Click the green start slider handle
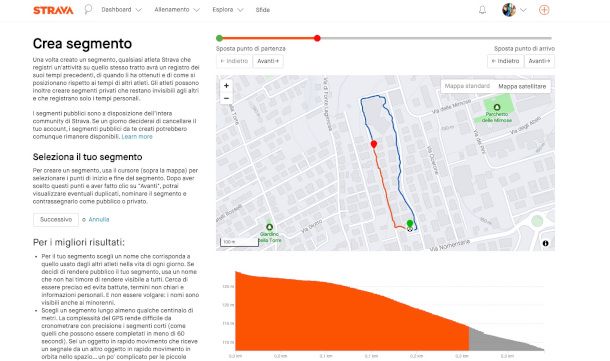The width and height of the screenshot is (610, 361). (219, 38)
